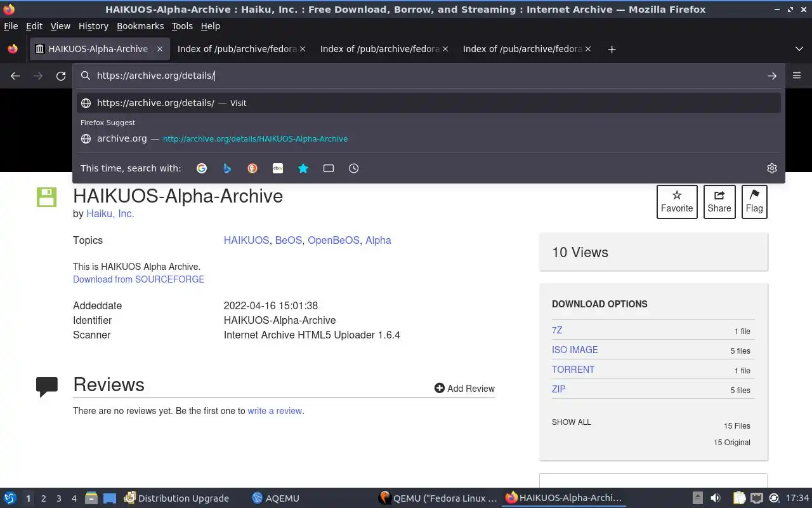812x508 pixels.
Task: Switch to QEMU Fedora Linux taskbar window
Action: tap(438, 498)
